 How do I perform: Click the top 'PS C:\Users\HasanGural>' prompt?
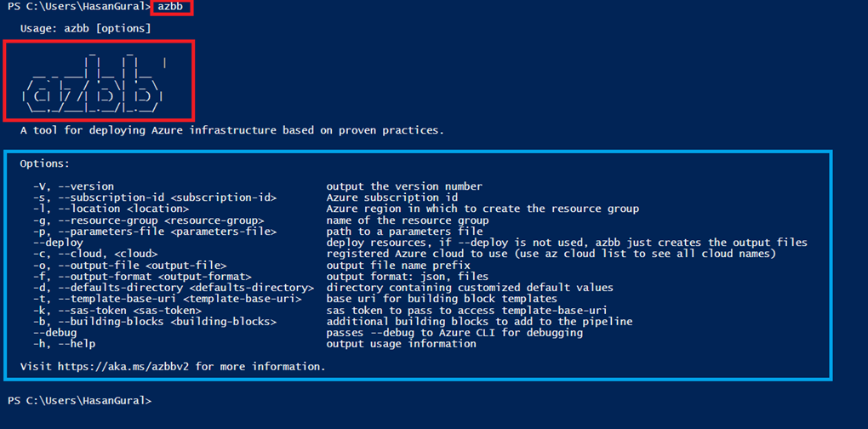coord(79,8)
